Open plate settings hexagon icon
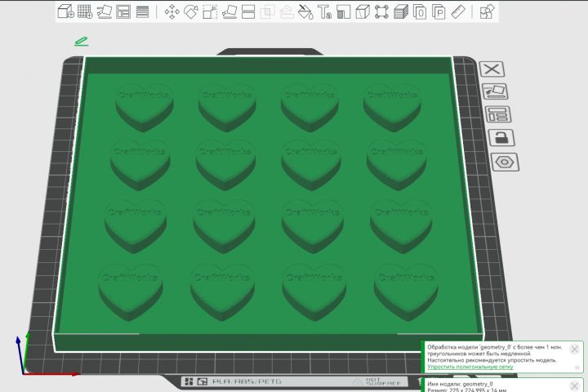This screenshot has width=588, height=392. [x=505, y=162]
